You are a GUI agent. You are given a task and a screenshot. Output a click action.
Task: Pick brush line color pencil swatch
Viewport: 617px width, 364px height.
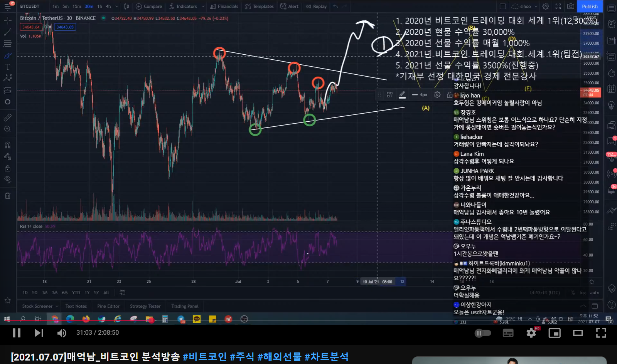pos(402,95)
